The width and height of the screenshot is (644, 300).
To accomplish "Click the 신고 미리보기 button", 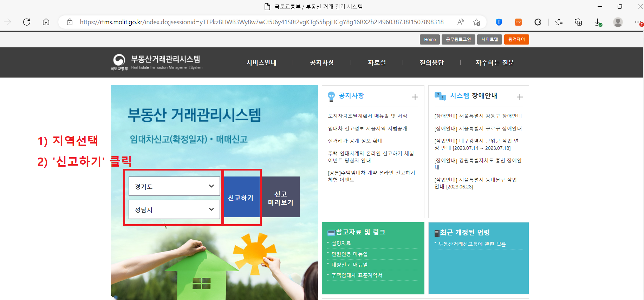I will 280,197.
